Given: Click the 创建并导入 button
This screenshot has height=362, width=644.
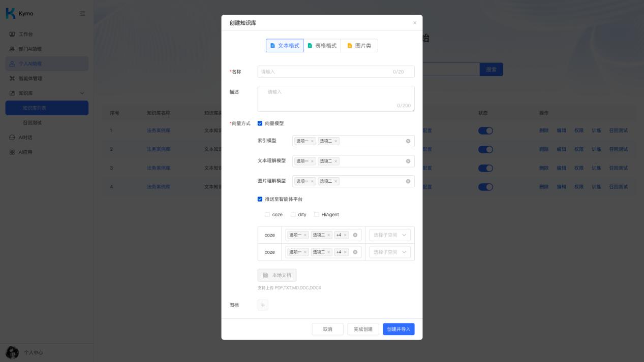Looking at the screenshot, I should point(399,329).
